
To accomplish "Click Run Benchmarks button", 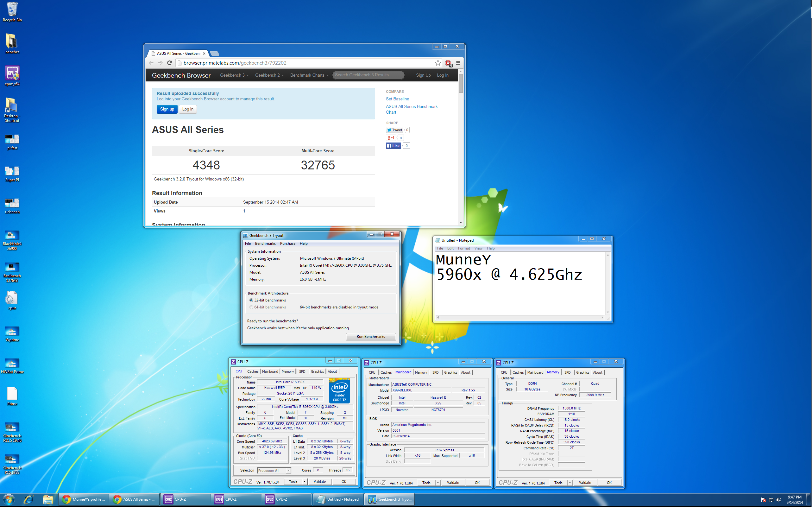I will (x=371, y=336).
